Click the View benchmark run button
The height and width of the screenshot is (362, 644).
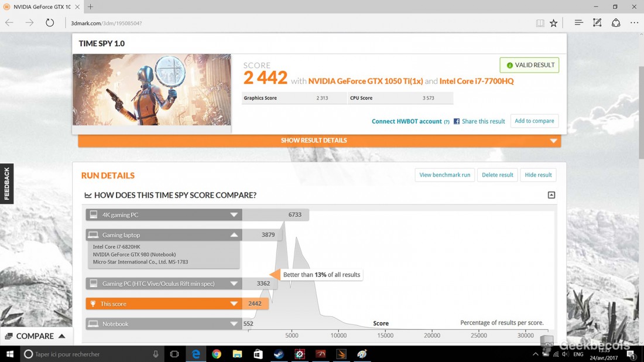(x=444, y=175)
